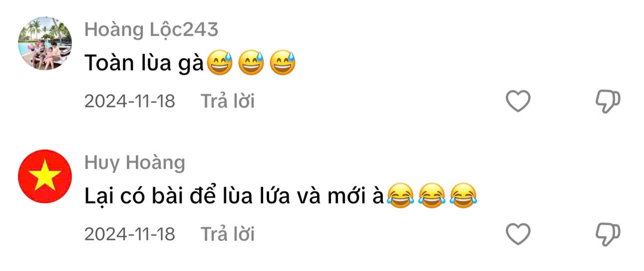Click middle sweat-smile emoji in Hoàng Lộc243's comment
This screenshot has width=644, height=271.
click(251, 64)
